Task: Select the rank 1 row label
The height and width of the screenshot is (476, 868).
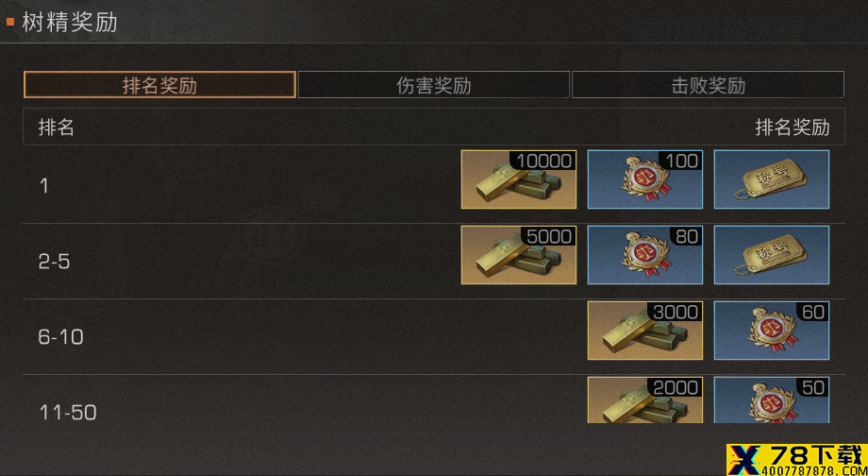Action: [44, 186]
